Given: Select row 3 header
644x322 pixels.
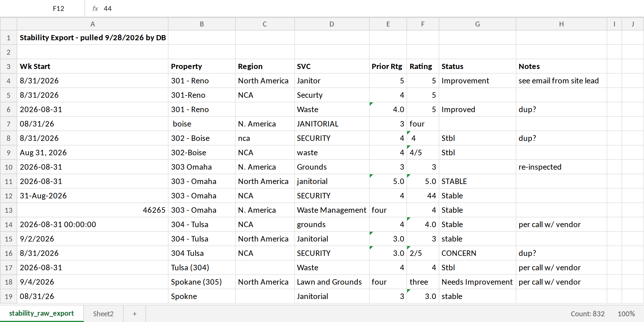Looking at the screenshot, I should (9, 66).
